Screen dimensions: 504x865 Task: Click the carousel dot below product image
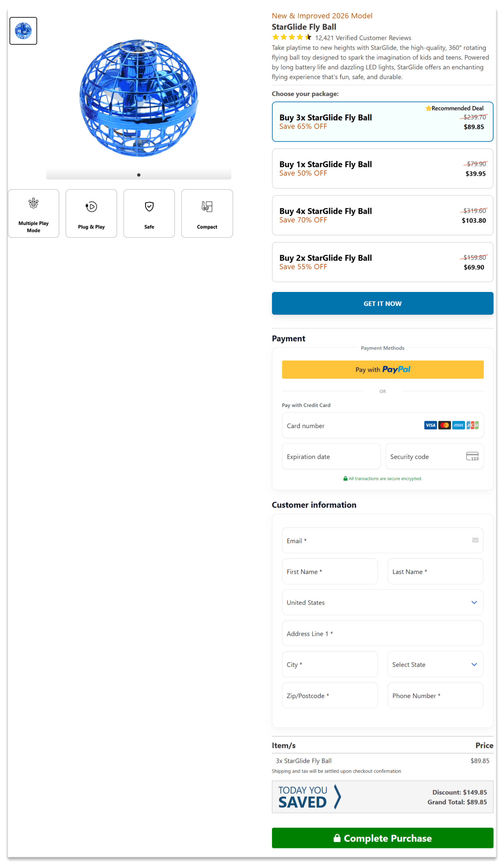click(139, 175)
